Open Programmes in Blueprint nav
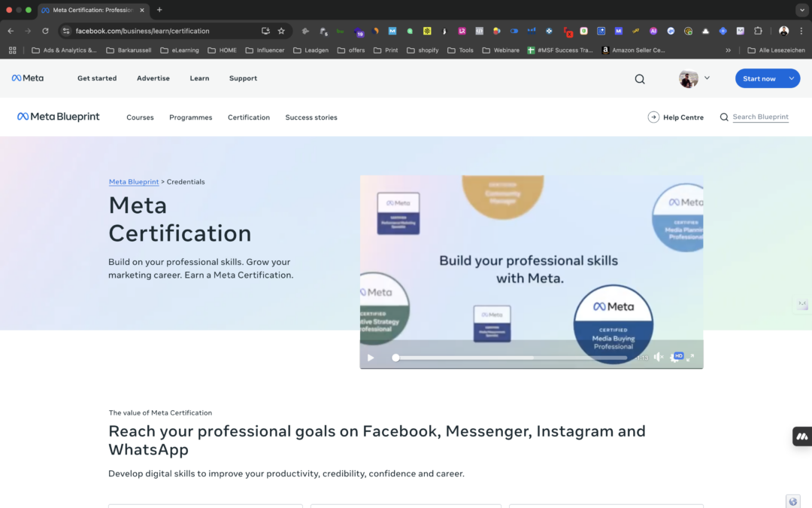Image resolution: width=812 pixels, height=508 pixels. click(x=190, y=117)
